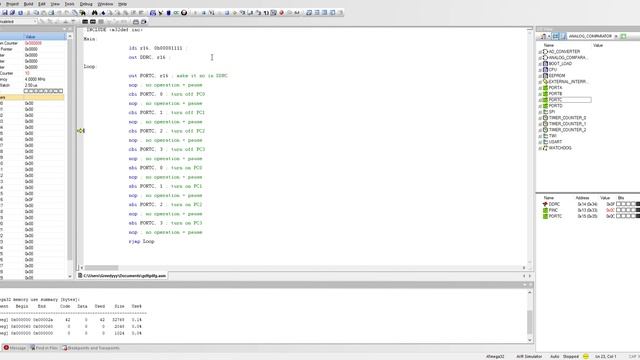Click the AVR Simulator status bar entry
640x360 pixels.
pyautogui.click(x=529, y=356)
